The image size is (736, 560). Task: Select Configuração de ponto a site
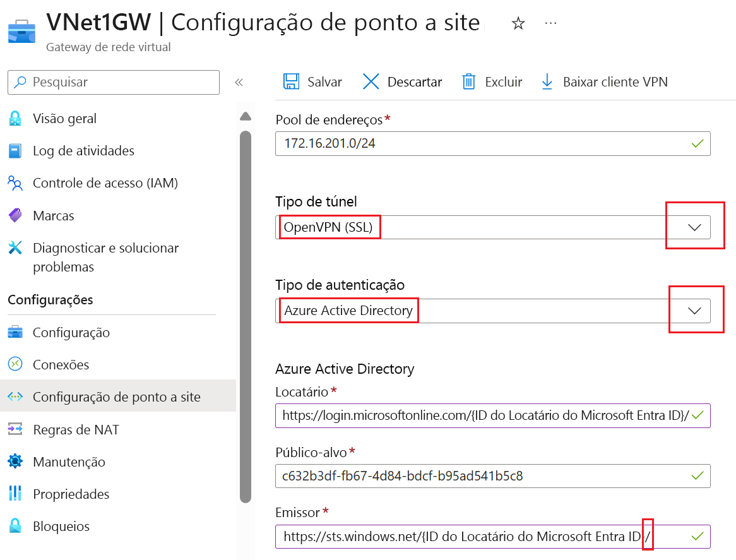[118, 396]
